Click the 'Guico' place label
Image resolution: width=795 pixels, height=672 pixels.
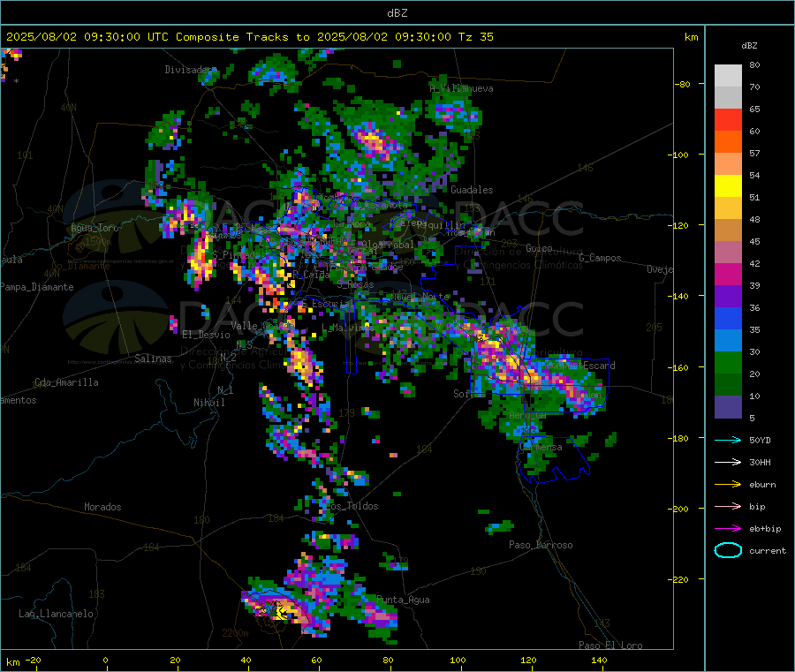pyautogui.click(x=539, y=248)
